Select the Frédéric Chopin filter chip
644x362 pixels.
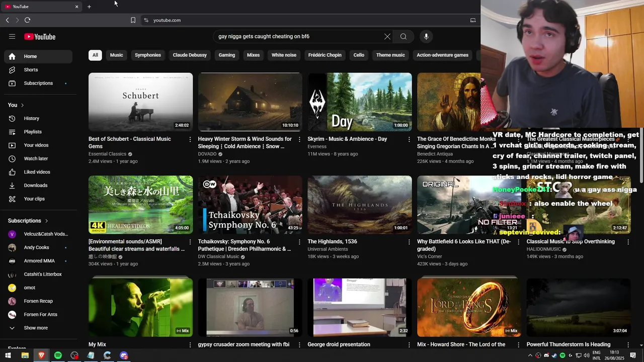(325, 55)
